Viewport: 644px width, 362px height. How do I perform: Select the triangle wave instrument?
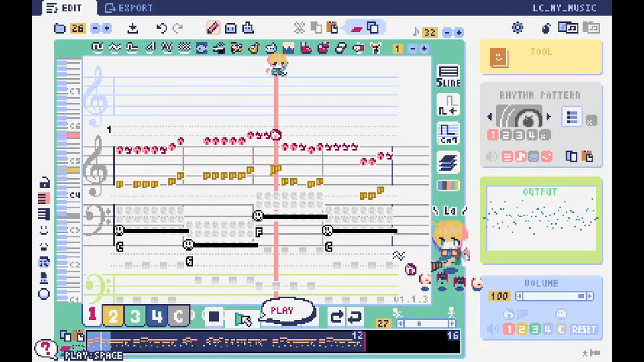[x=115, y=48]
